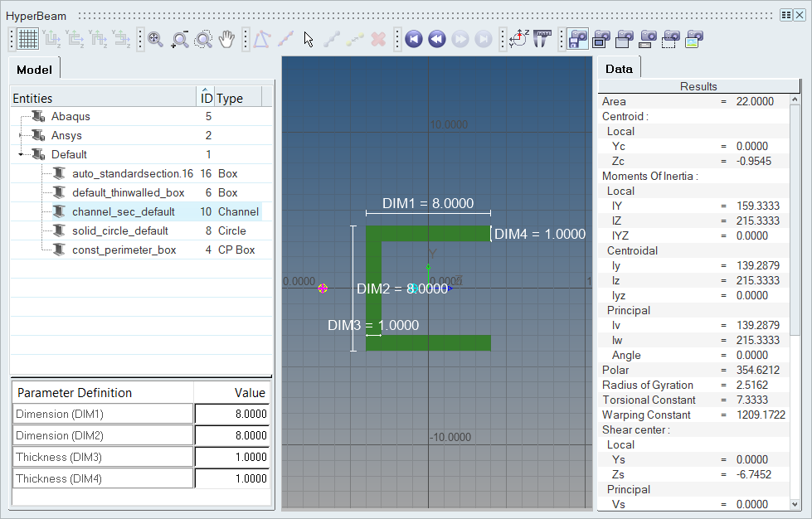Switch to the Model tab
Screen dimensions: 812x519
[34, 70]
